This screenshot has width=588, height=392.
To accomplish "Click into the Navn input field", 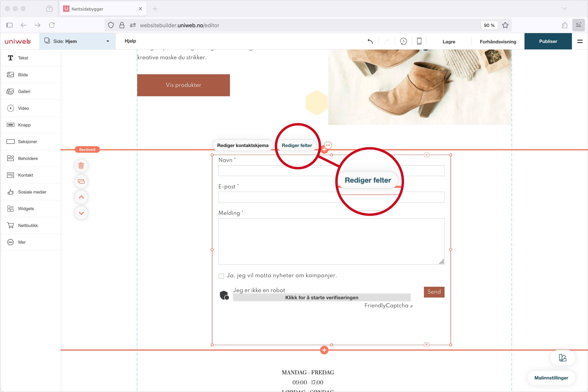I will click(331, 171).
